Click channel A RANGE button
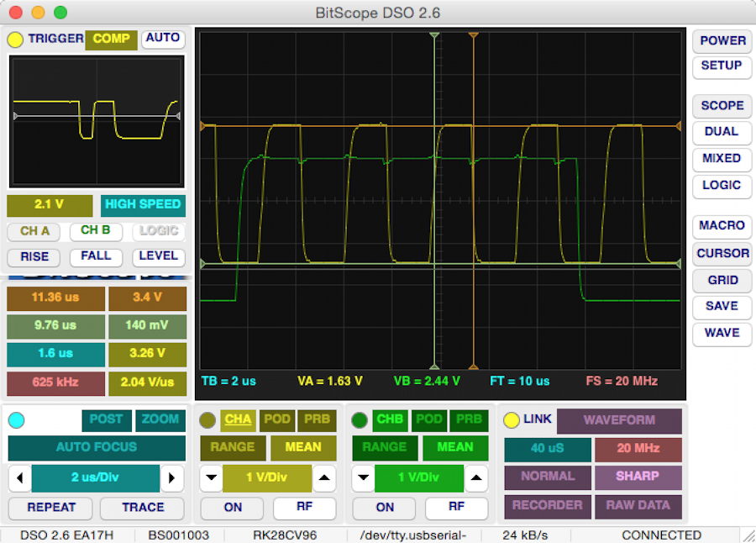The height and width of the screenshot is (543, 756). tap(233, 447)
